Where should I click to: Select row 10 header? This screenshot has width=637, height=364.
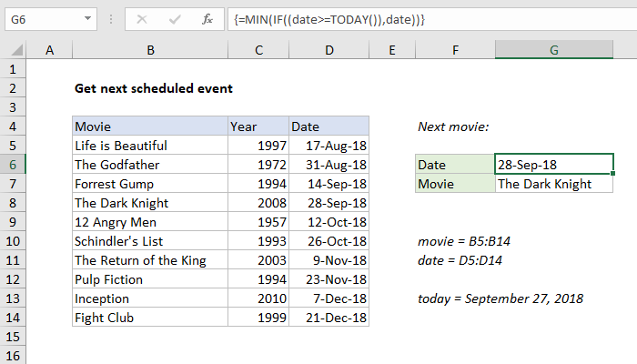click(x=13, y=241)
